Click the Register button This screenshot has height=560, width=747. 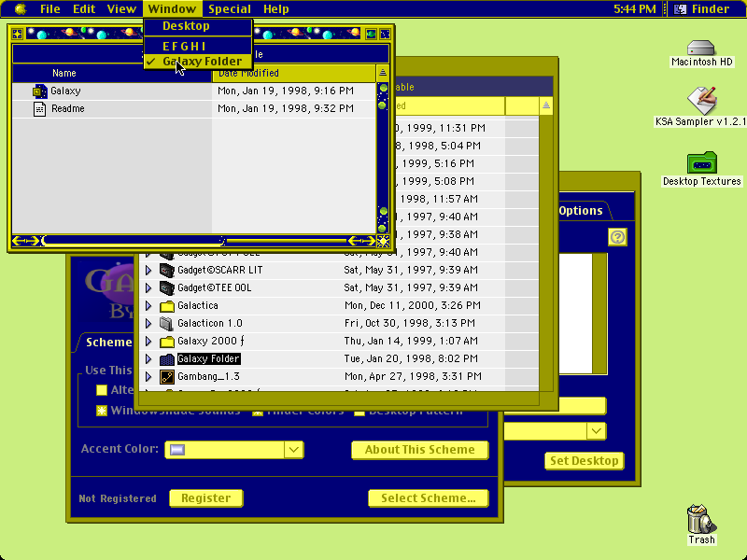(205, 498)
